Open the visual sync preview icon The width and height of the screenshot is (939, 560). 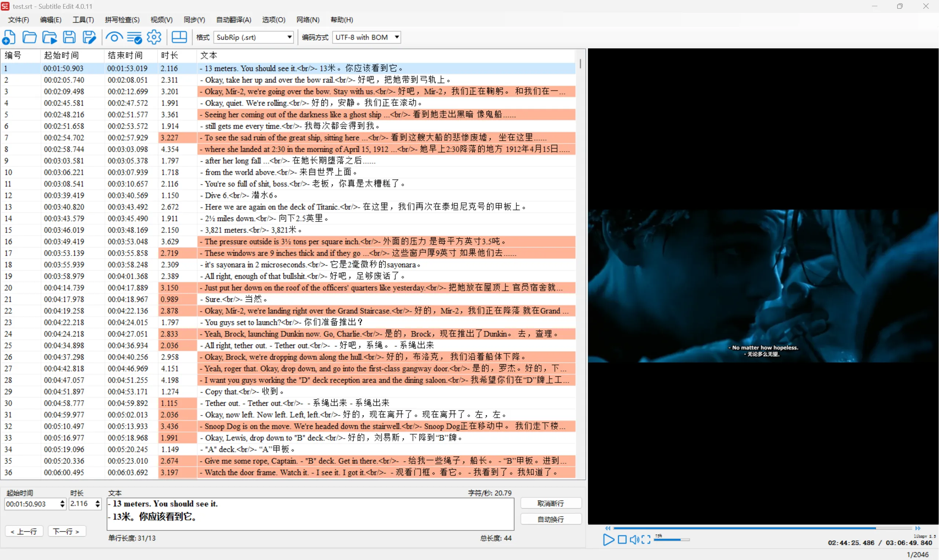pos(114,37)
